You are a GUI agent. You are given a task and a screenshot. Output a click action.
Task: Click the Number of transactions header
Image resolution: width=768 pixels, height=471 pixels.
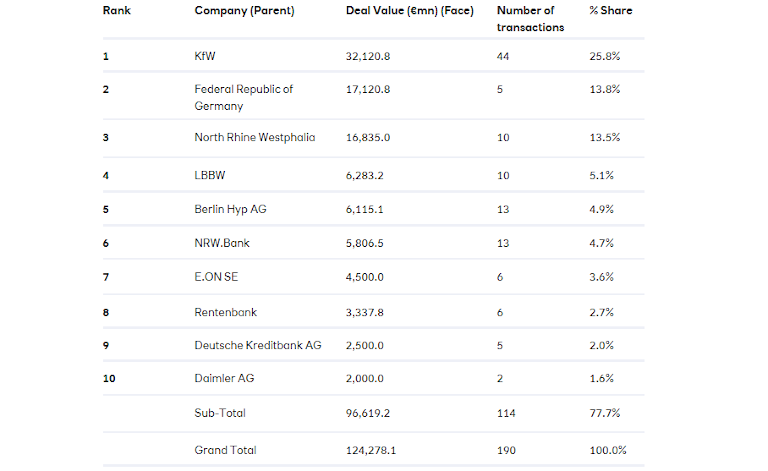pos(530,19)
